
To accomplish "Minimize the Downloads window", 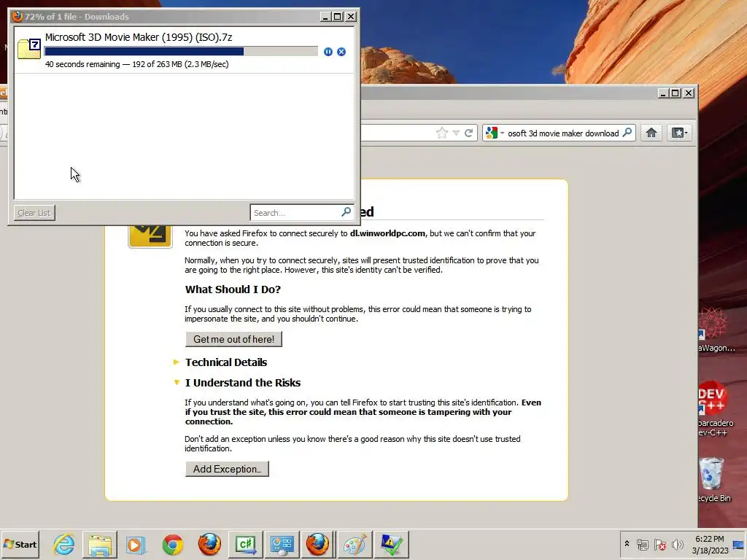I will tap(325, 17).
